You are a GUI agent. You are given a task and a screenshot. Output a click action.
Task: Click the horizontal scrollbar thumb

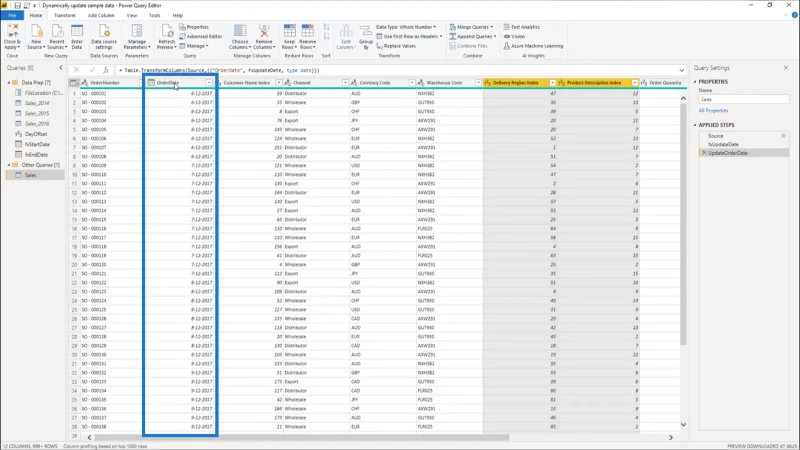(x=301, y=437)
